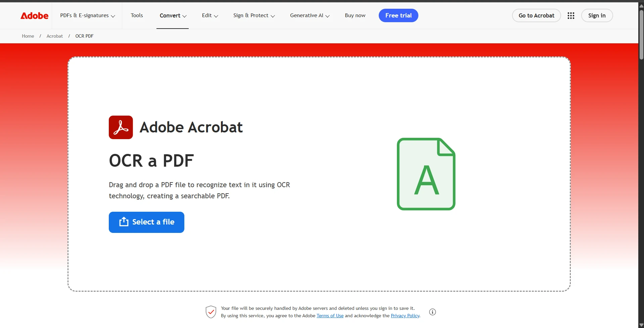Open the Terms of Use link

pyautogui.click(x=330, y=316)
